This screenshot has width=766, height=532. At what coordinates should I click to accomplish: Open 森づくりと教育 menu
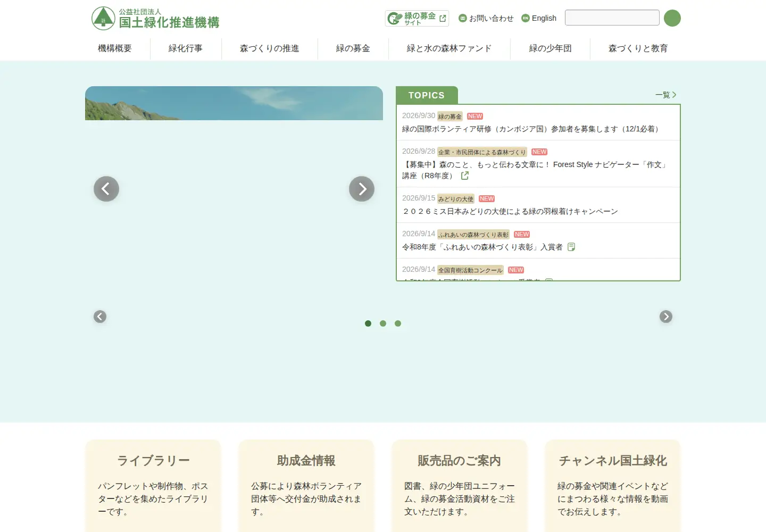click(638, 48)
